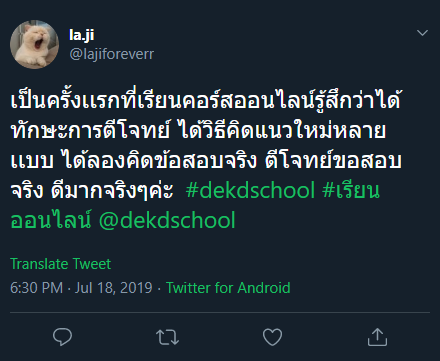Open the 6:30 PM timestamp link
Viewport: 440px width, 361px height.
36,288
